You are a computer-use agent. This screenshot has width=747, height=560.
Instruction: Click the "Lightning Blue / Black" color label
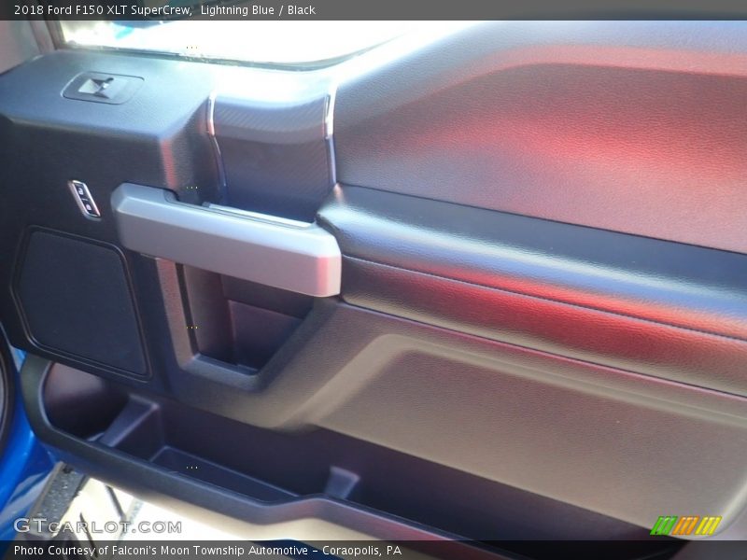tap(258, 10)
